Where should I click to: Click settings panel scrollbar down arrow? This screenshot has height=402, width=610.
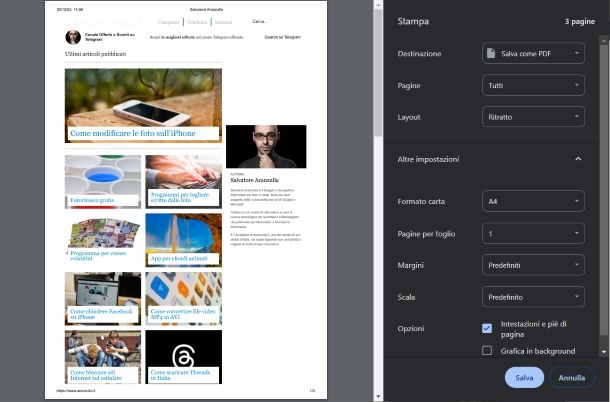[604, 352]
